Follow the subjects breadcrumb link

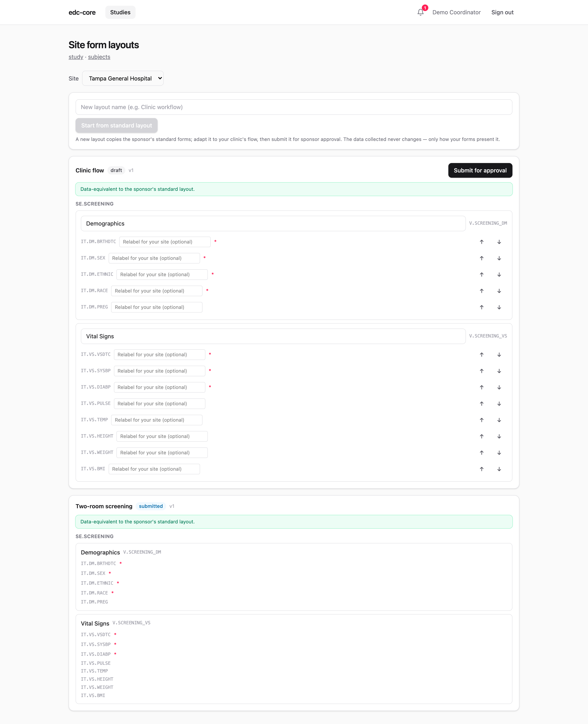point(99,57)
